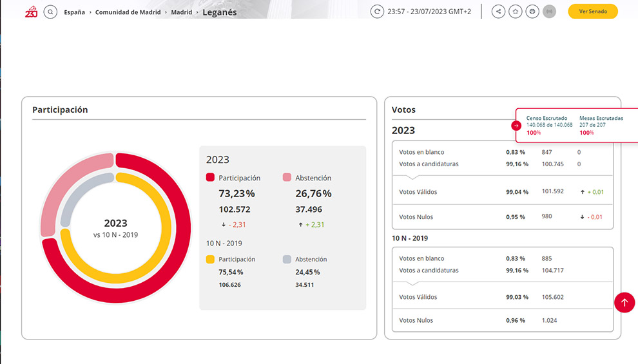
Task: Mark Leganés as favorite with star
Action: click(x=515, y=12)
